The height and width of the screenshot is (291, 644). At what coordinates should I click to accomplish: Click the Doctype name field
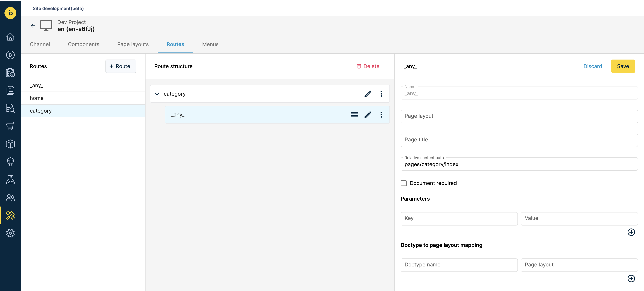459,265
